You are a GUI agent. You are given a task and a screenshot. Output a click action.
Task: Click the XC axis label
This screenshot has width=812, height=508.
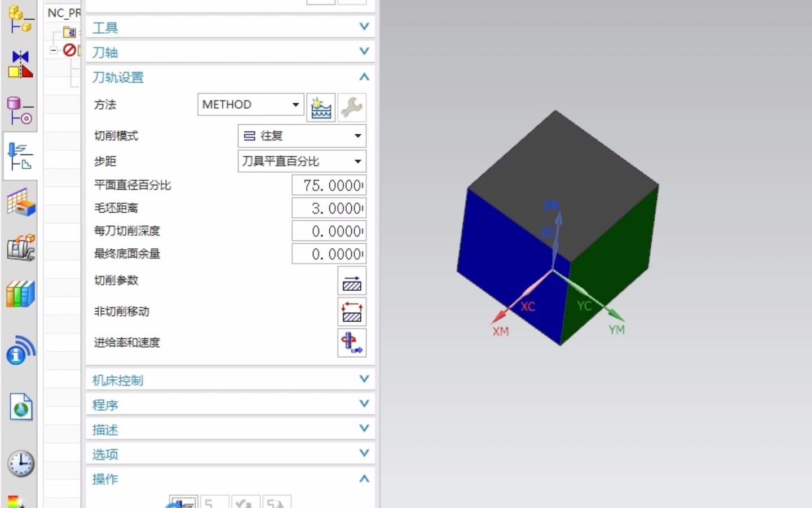[x=528, y=306]
